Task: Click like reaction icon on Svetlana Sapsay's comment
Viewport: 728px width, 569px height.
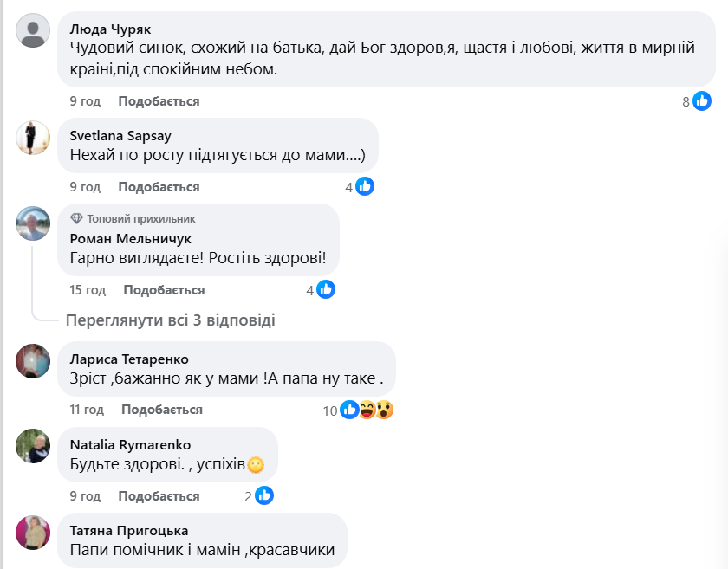Action: coord(365,186)
